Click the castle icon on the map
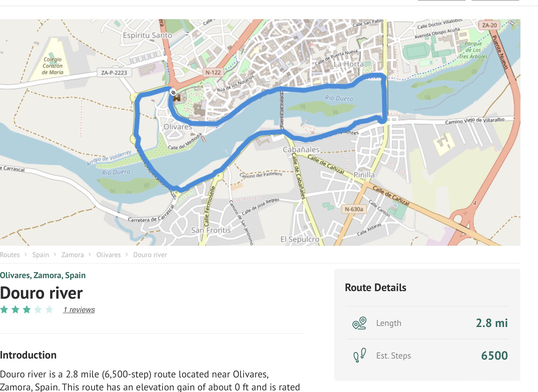This screenshot has height=392, width=538. click(x=177, y=98)
